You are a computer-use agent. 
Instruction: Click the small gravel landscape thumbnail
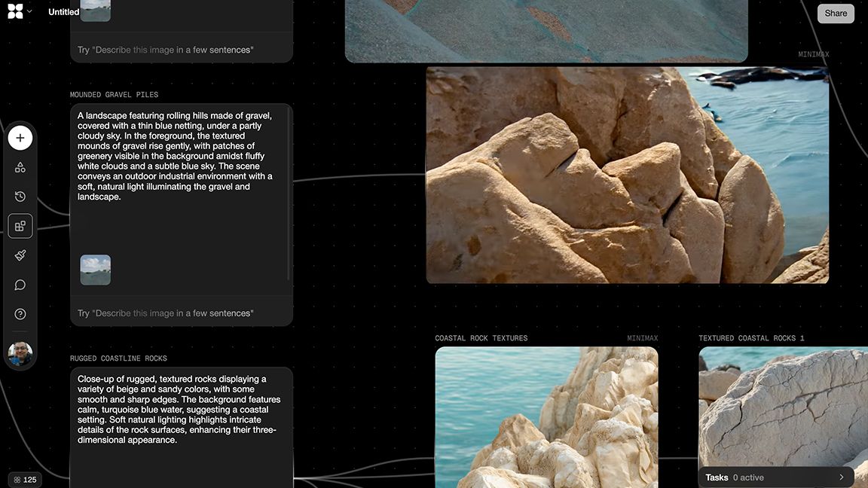pos(95,269)
